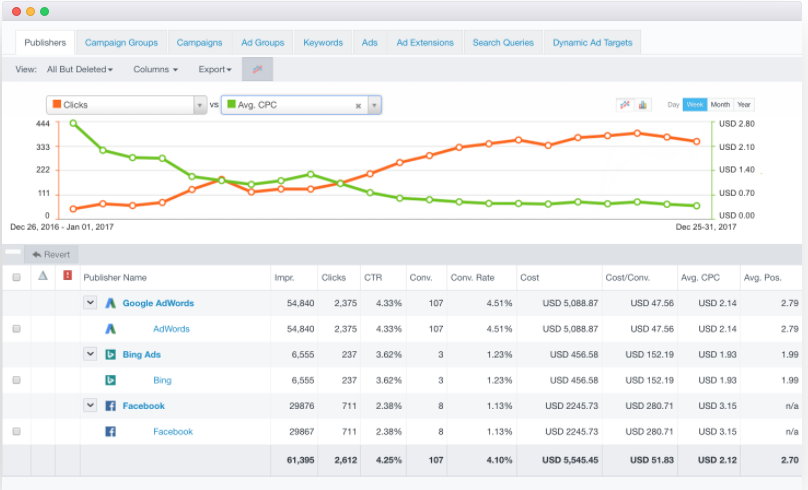This screenshot has width=808, height=490.
Task: Sort by the Clicks column header
Action: pos(333,277)
